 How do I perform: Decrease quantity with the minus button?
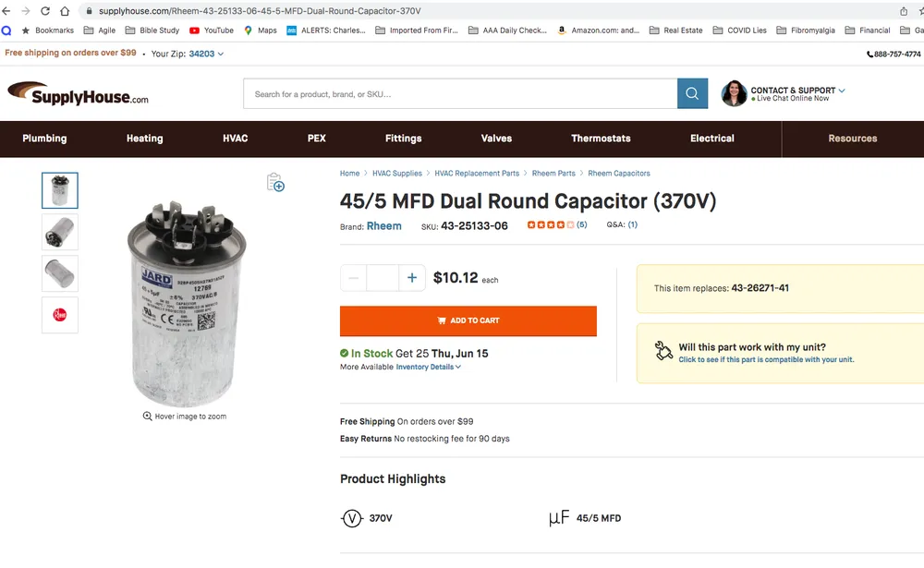click(x=354, y=278)
